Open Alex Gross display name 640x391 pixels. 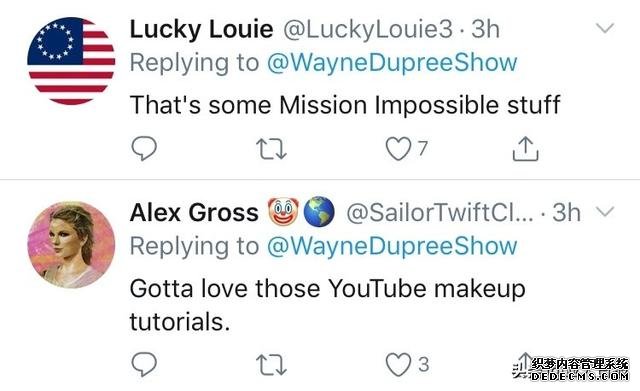pyautogui.click(x=194, y=213)
